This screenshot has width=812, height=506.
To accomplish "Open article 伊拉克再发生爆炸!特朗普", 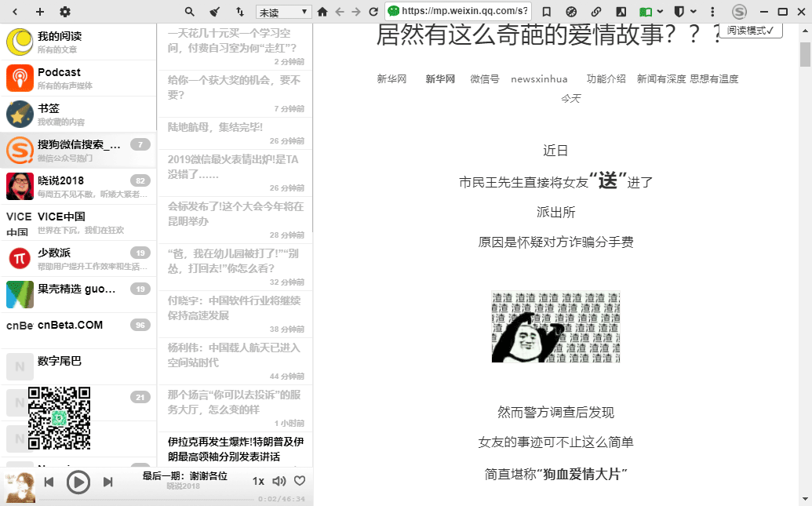I will pyautogui.click(x=235, y=450).
